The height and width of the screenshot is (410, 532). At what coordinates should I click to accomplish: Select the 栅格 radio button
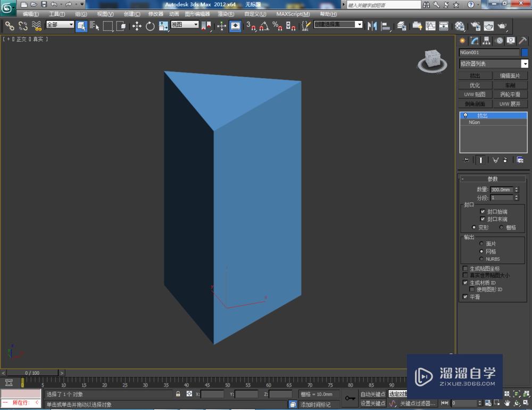point(501,227)
